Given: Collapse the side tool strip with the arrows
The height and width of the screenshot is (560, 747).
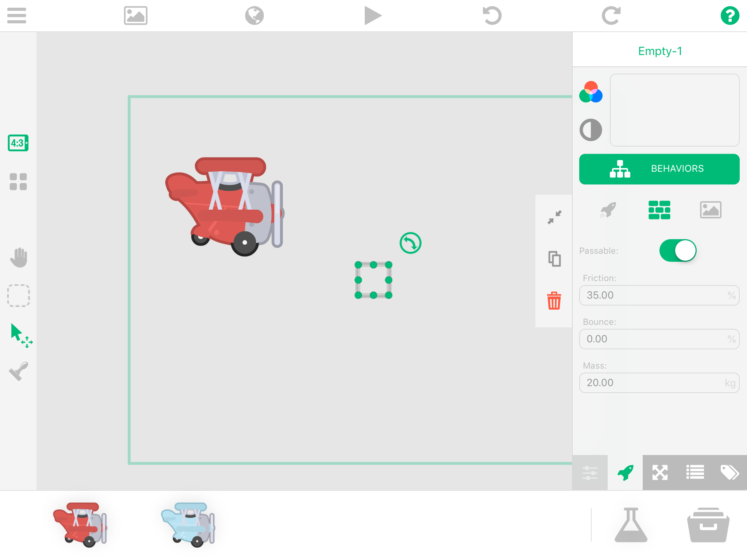Looking at the screenshot, I should [554, 217].
